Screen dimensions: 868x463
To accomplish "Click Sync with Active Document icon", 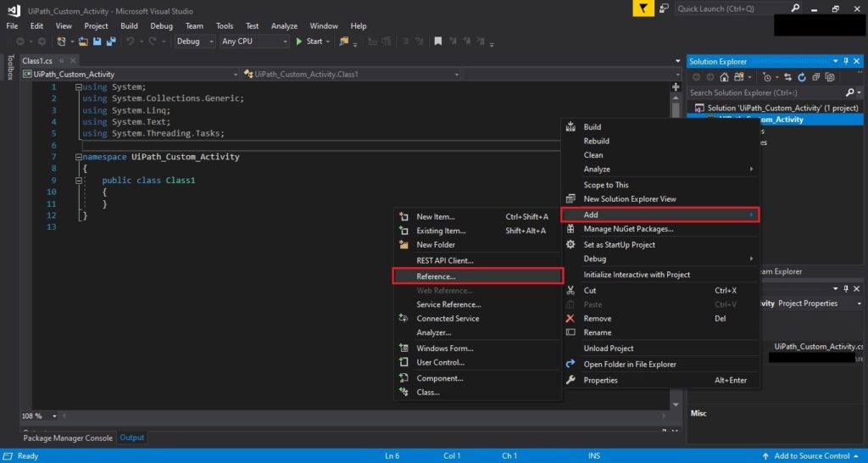I will [787, 77].
